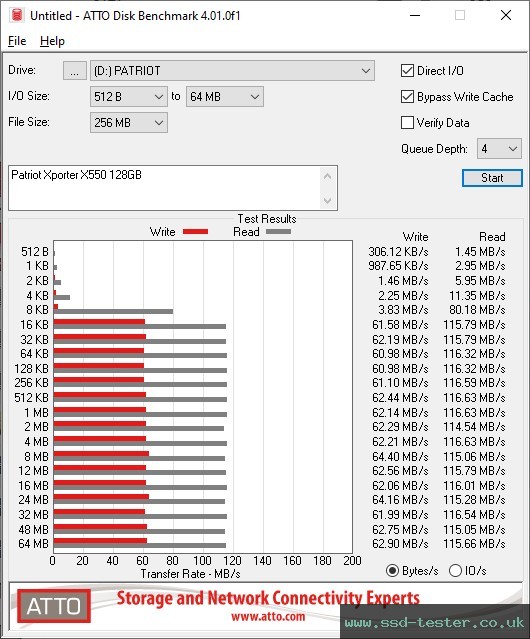Click the 8 KB gray read bar in chart
Screen dimensions: 530x639
click(113, 311)
